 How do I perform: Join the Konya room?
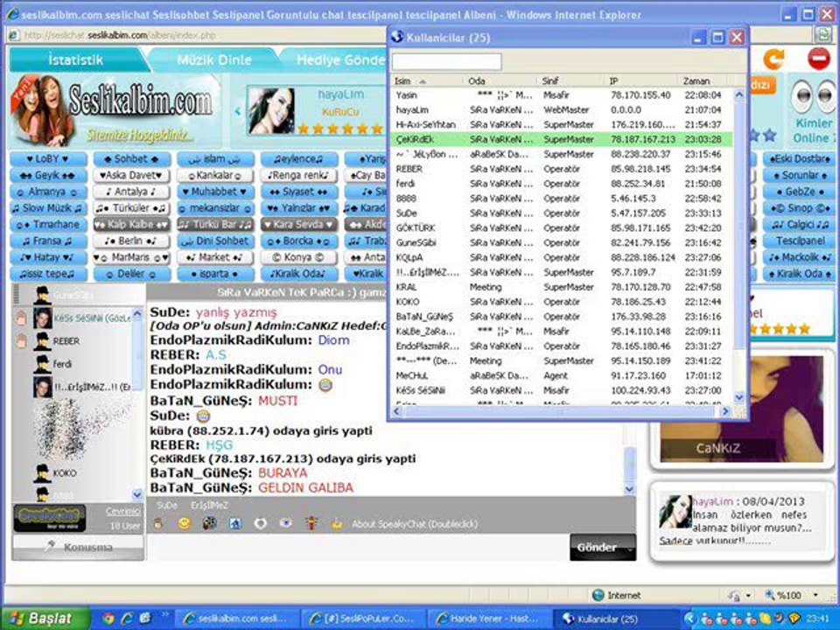pos(299,257)
